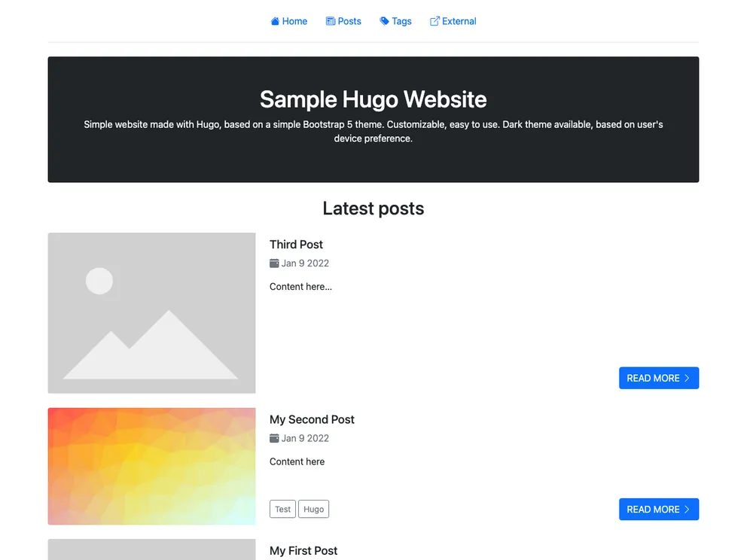Click the colorful My Second Post thumbnail
Viewport: 747px width, 560px height.
(151, 466)
